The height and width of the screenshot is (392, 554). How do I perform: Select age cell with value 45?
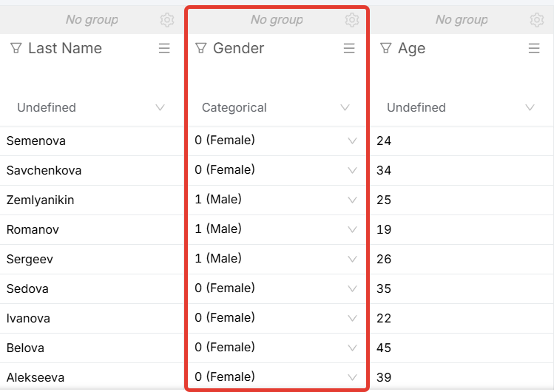384,348
